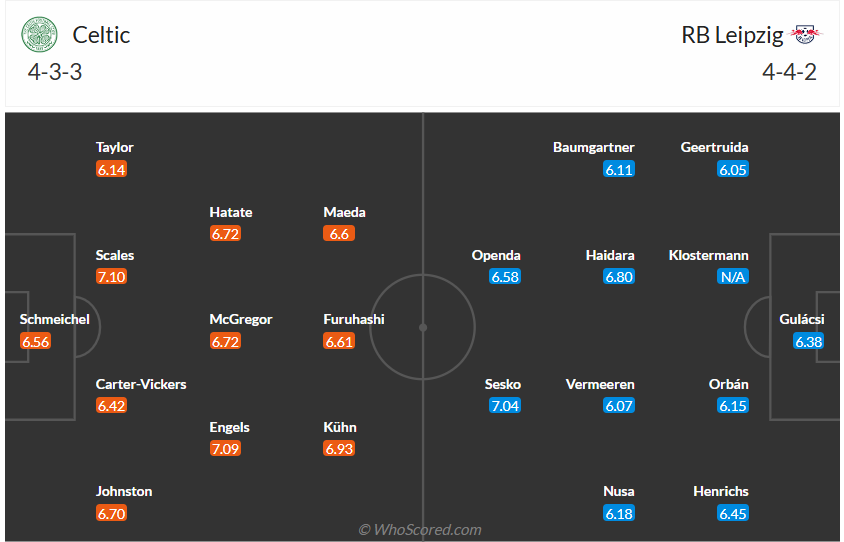Select Furuhashi's player name
The height and width of the screenshot is (542, 844).
354,319
